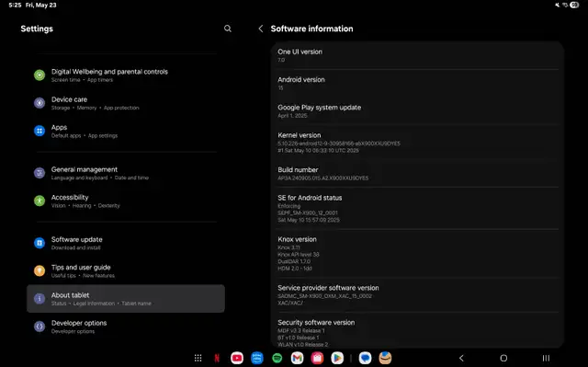Click 'April 1, 2025' update date
588x367 pixels.
click(292, 116)
